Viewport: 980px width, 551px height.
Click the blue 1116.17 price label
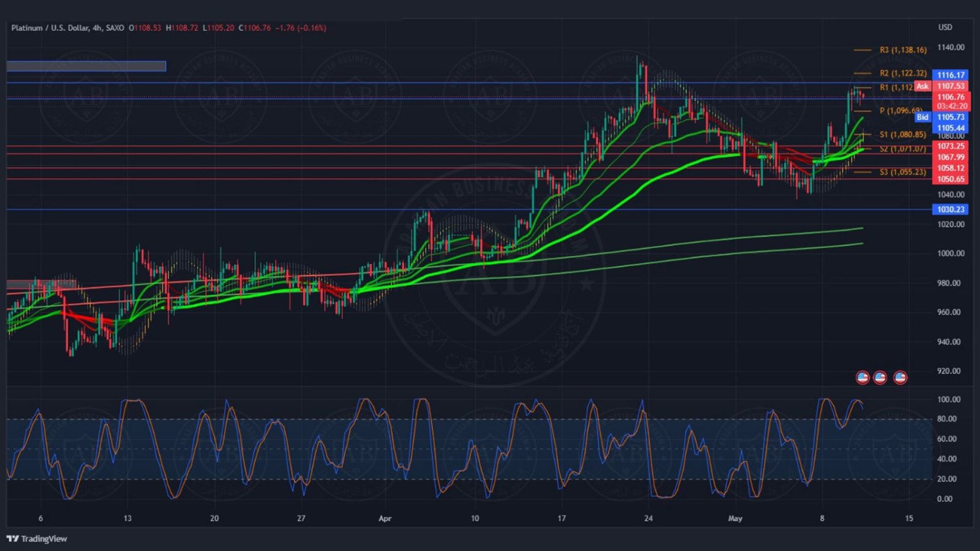click(951, 75)
